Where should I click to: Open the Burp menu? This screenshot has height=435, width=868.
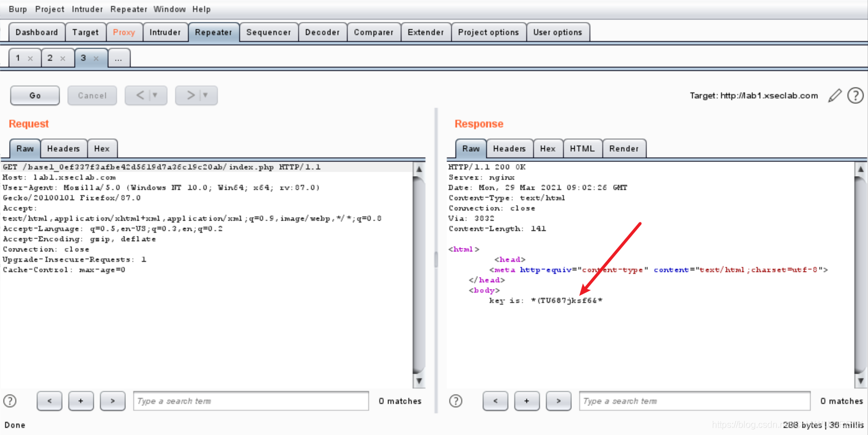[x=18, y=9]
